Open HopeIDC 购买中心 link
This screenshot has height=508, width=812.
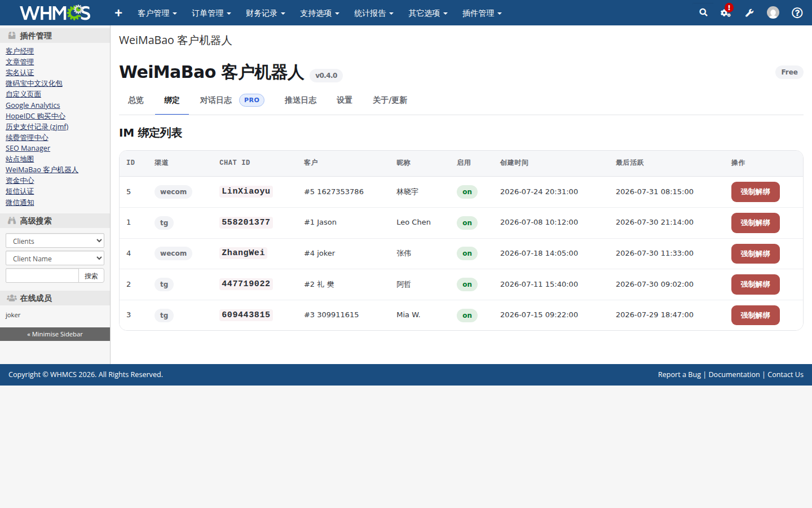[x=36, y=116]
